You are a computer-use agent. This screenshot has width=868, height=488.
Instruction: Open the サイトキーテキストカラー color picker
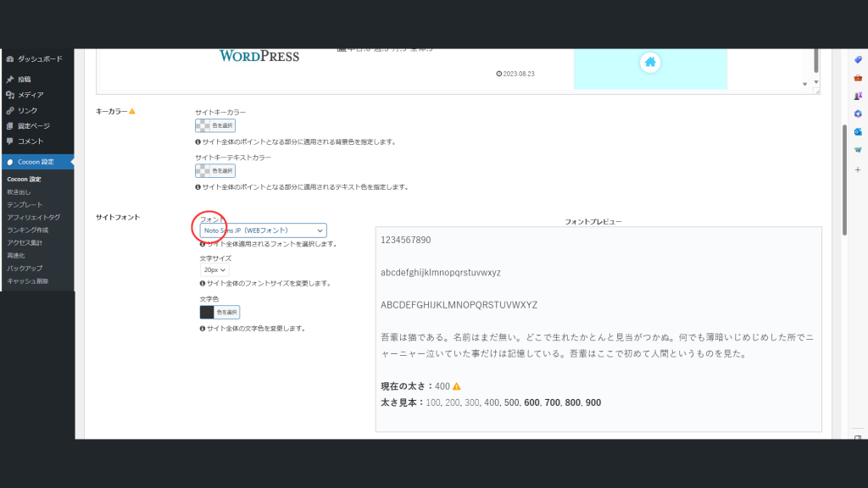(x=214, y=170)
